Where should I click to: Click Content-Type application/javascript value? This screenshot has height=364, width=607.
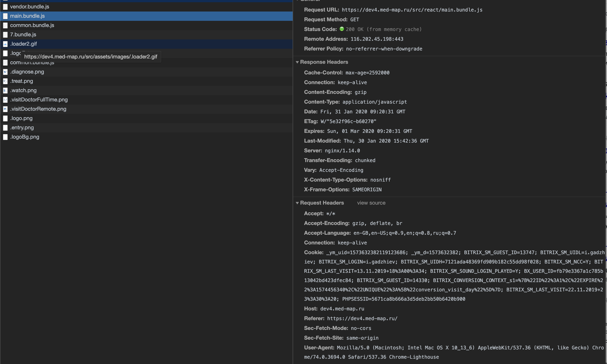click(x=375, y=102)
